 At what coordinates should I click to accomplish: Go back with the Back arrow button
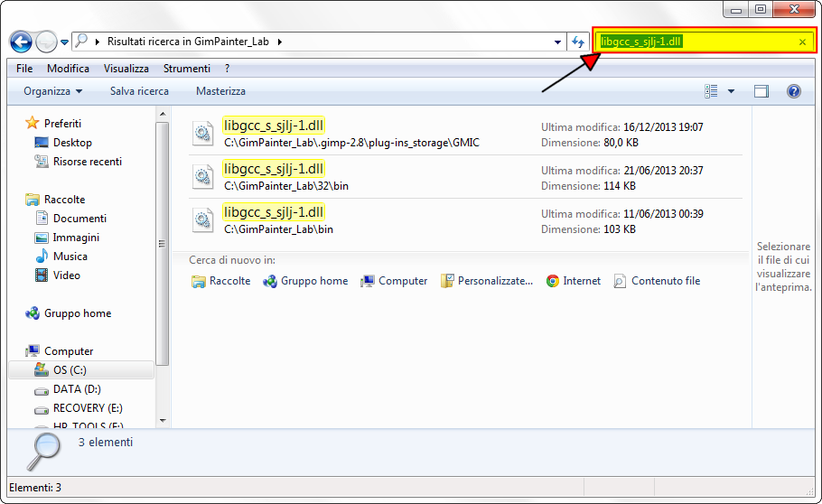point(21,42)
